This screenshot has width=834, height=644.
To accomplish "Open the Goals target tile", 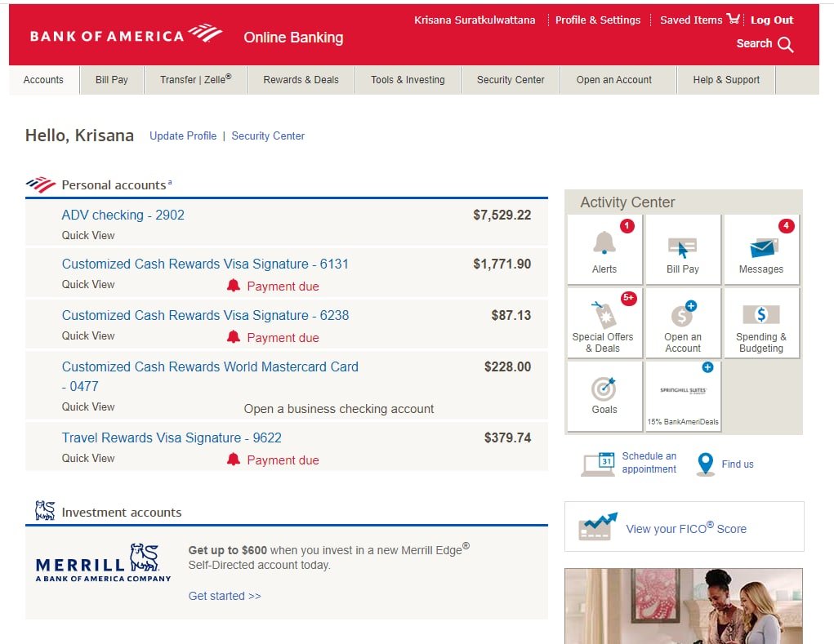I will click(x=604, y=396).
